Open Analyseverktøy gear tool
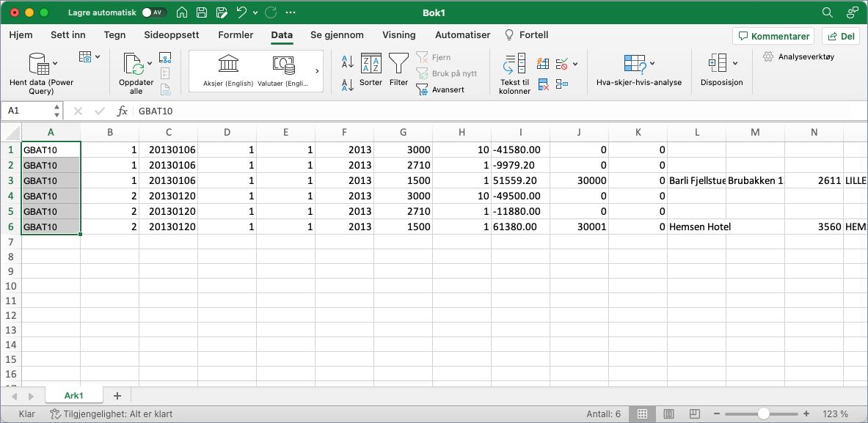Image resolution: width=868 pixels, height=423 pixels. coord(798,56)
